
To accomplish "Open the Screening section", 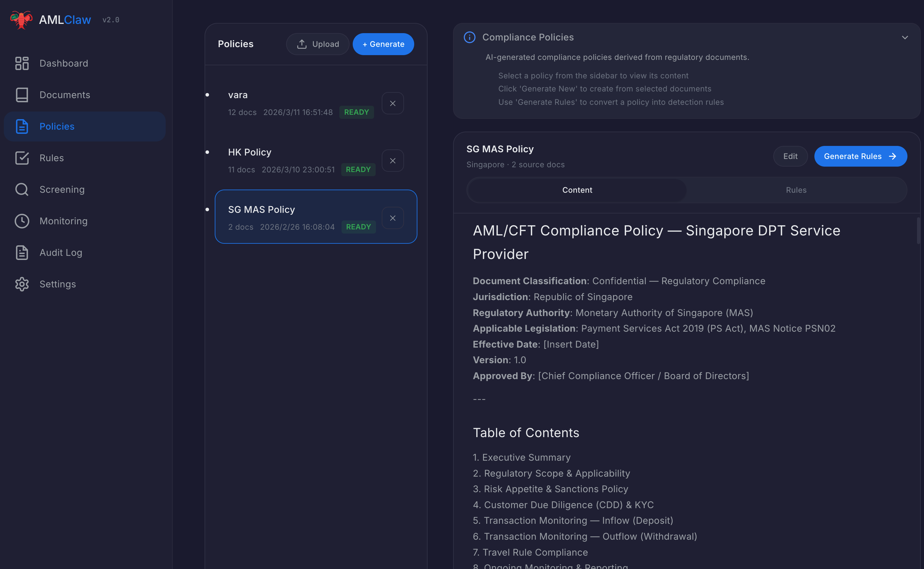I will 62,190.
